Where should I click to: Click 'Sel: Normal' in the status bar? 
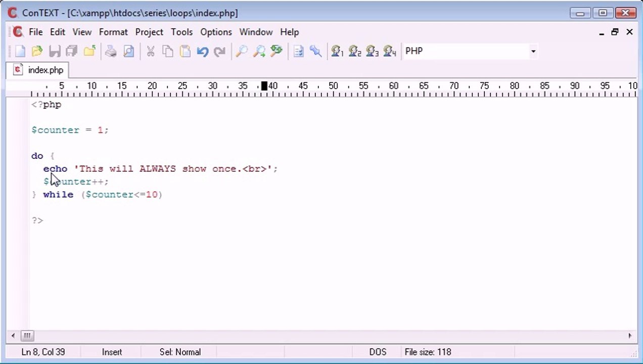tap(180, 352)
